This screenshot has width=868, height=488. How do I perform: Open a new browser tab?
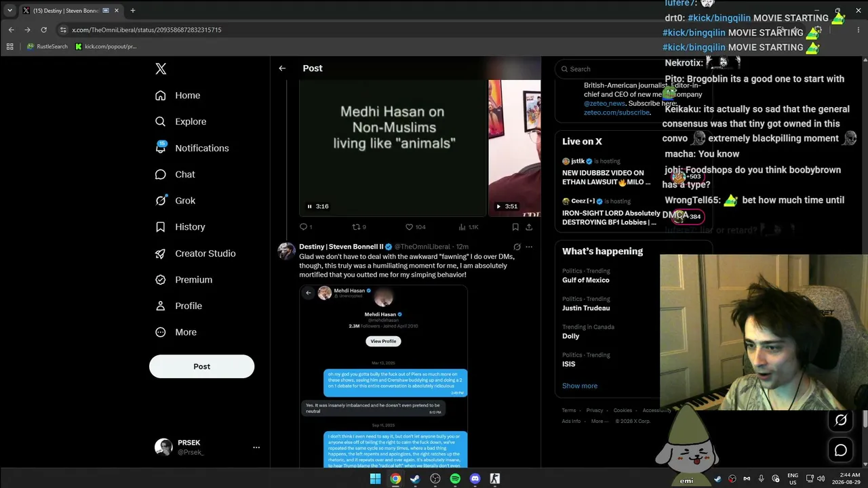(133, 11)
